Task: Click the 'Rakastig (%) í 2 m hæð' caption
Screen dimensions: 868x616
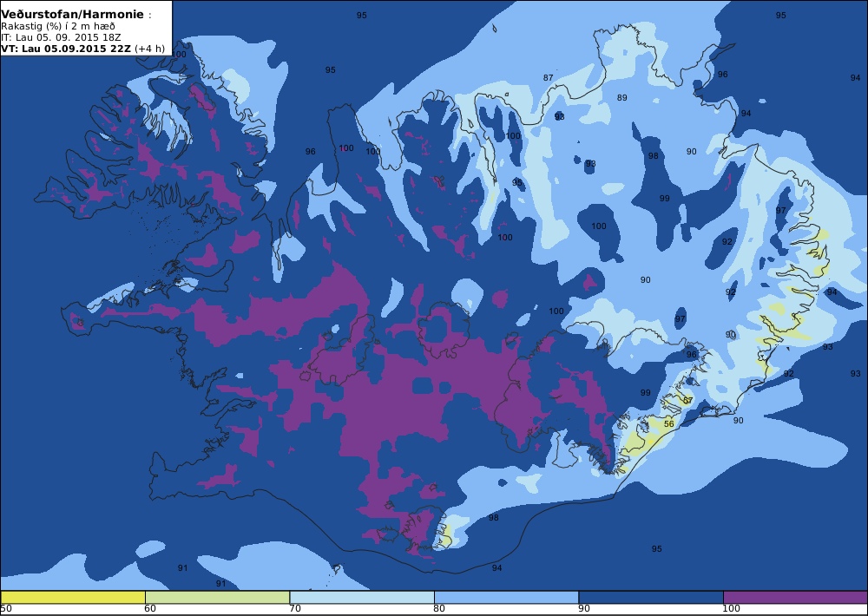Action: tap(58, 27)
